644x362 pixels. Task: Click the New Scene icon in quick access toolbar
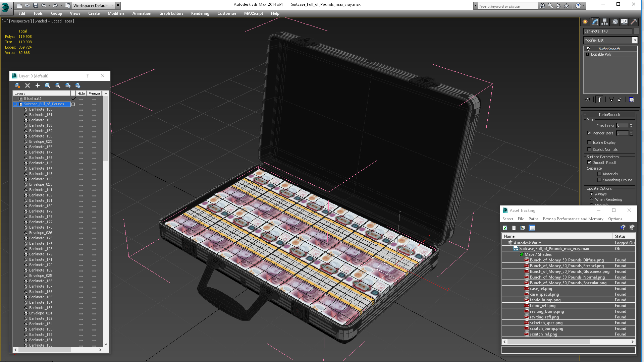(19, 5)
